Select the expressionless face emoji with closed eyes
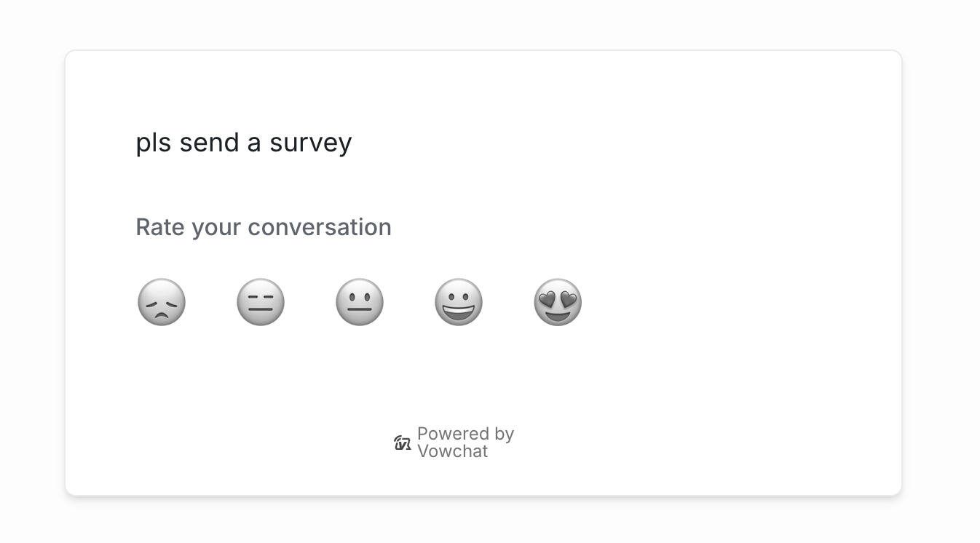 pos(261,302)
